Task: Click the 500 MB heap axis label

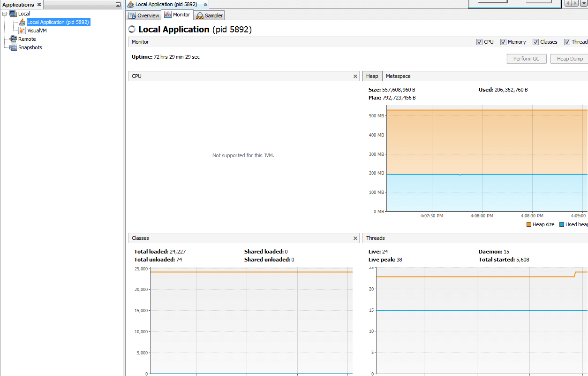Action: 376,115
